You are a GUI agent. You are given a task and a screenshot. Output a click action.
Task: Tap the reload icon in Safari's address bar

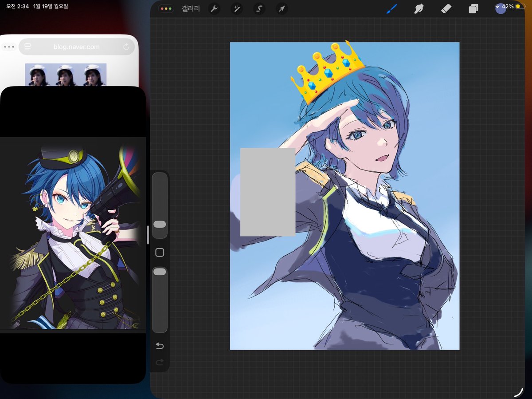pos(125,47)
